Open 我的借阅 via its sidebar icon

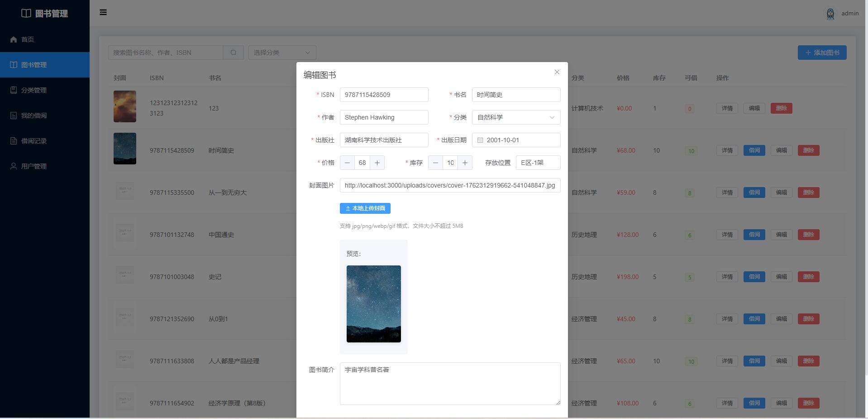tap(13, 115)
